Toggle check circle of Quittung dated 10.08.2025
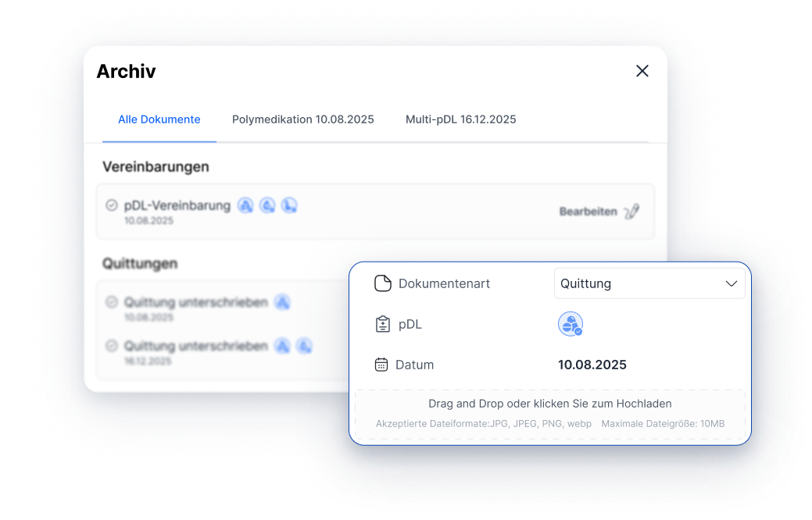 [112, 302]
